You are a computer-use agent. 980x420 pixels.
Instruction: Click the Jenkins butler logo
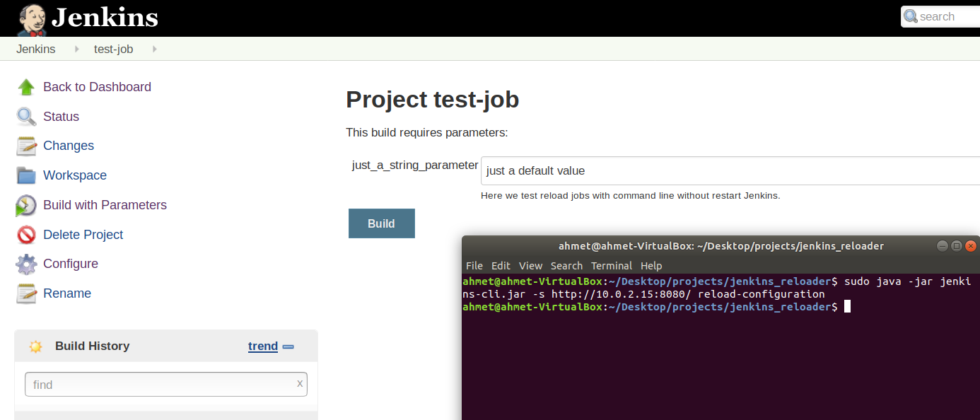[x=32, y=19]
